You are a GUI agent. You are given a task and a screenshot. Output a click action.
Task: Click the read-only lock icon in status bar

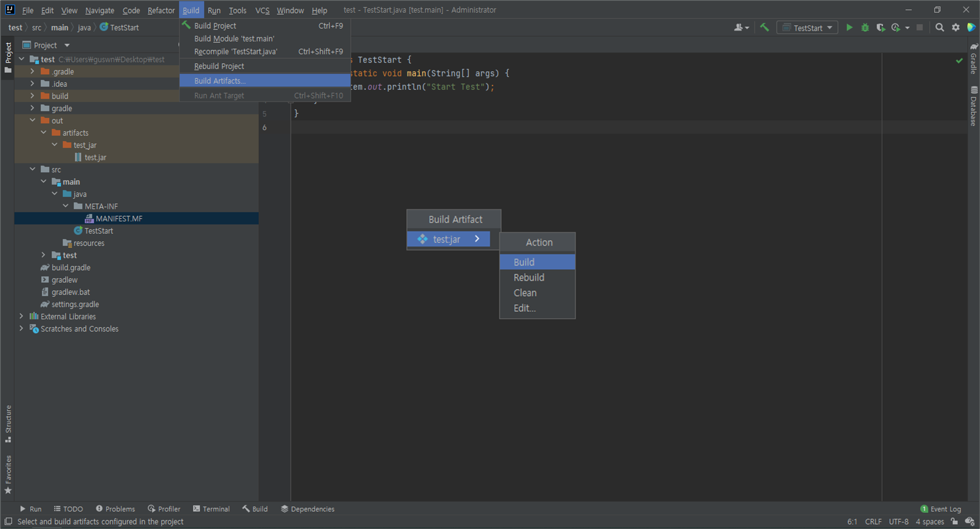[x=955, y=522]
